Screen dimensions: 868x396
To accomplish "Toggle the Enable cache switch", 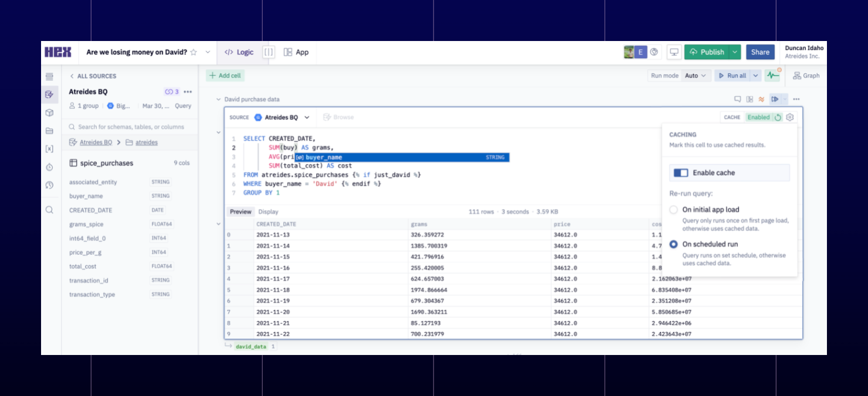I will pyautogui.click(x=681, y=173).
